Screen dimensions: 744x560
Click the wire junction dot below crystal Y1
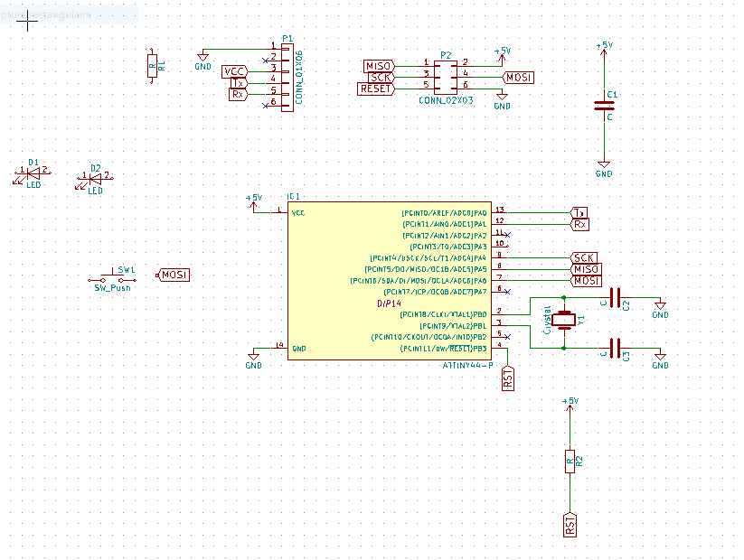coord(564,349)
